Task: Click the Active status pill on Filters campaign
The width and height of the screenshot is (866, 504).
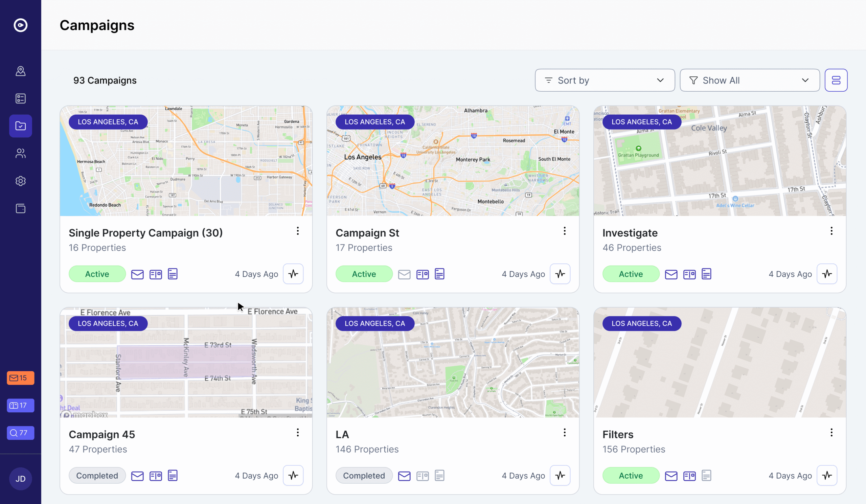Action: (x=631, y=476)
